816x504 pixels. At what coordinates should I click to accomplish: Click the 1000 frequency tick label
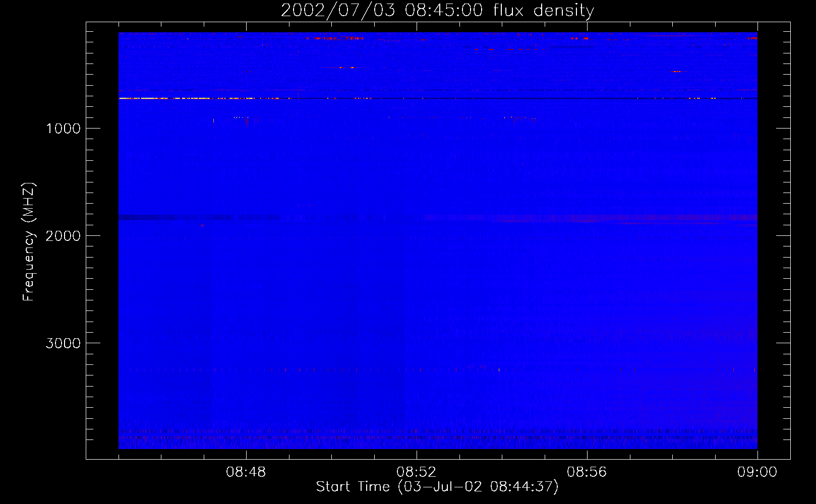click(x=64, y=129)
